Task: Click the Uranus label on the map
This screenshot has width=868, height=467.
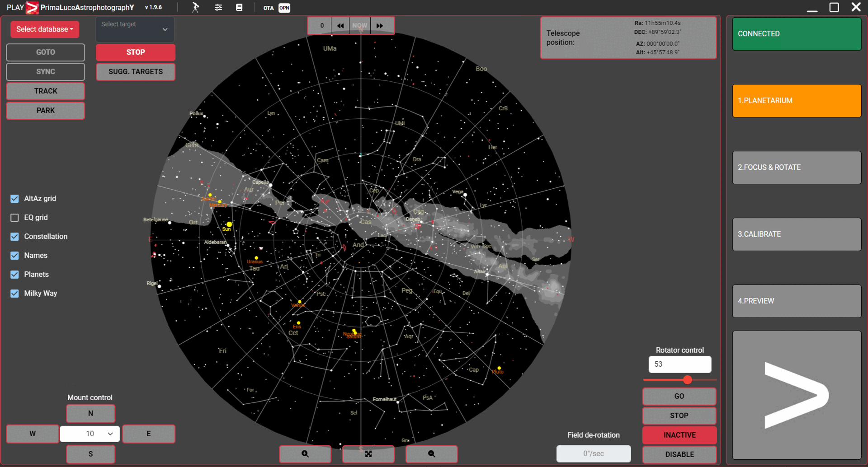Action: [x=255, y=262]
